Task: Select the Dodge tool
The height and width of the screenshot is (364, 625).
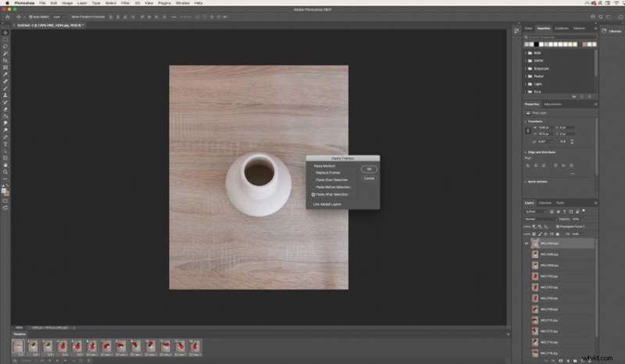Action: click(5, 130)
